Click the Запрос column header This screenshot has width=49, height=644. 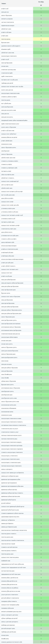(3, 3)
